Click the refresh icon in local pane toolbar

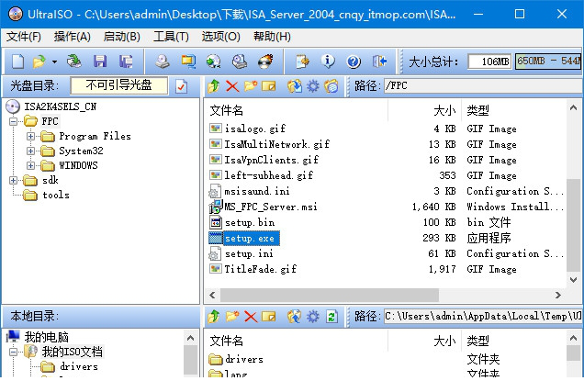tap(331, 317)
